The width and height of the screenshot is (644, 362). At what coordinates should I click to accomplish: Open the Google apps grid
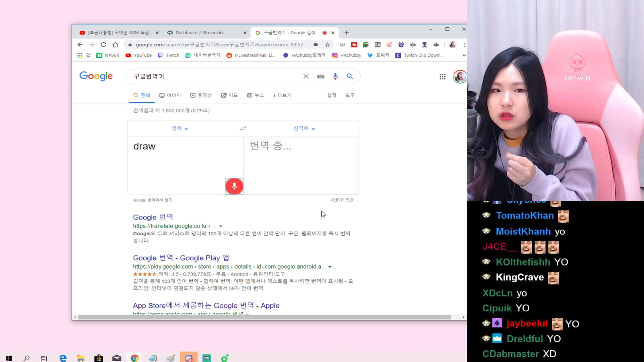coord(442,77)
